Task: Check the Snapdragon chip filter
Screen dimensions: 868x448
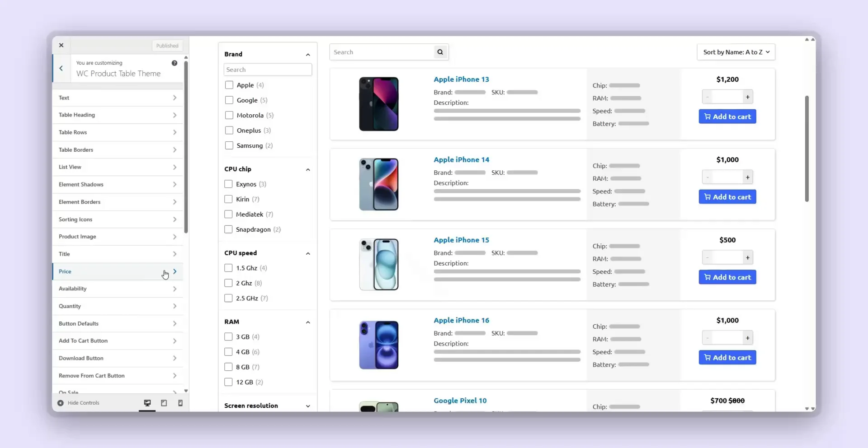Action: (228, 229)
